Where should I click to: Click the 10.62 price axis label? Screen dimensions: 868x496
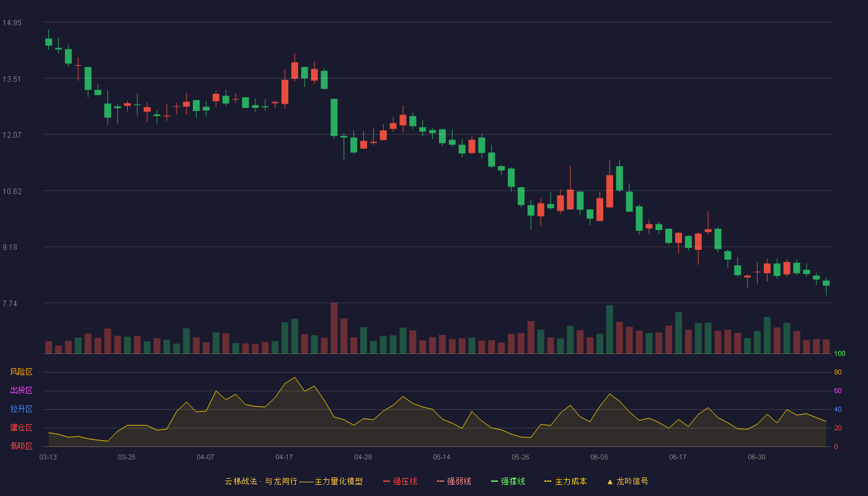pyautogui.click(x=12, y=191)
